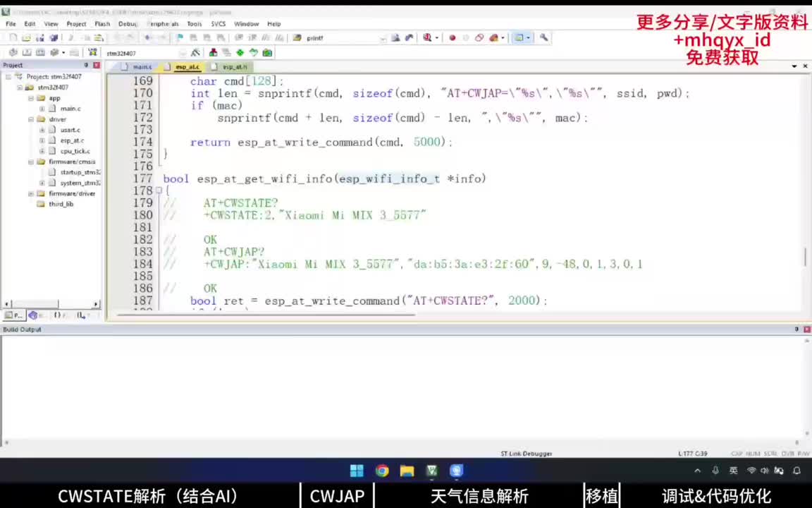Open Select Software Packs icon
Image resolution: width=812 pixels, height=508 pixels.
pos(253,53)
